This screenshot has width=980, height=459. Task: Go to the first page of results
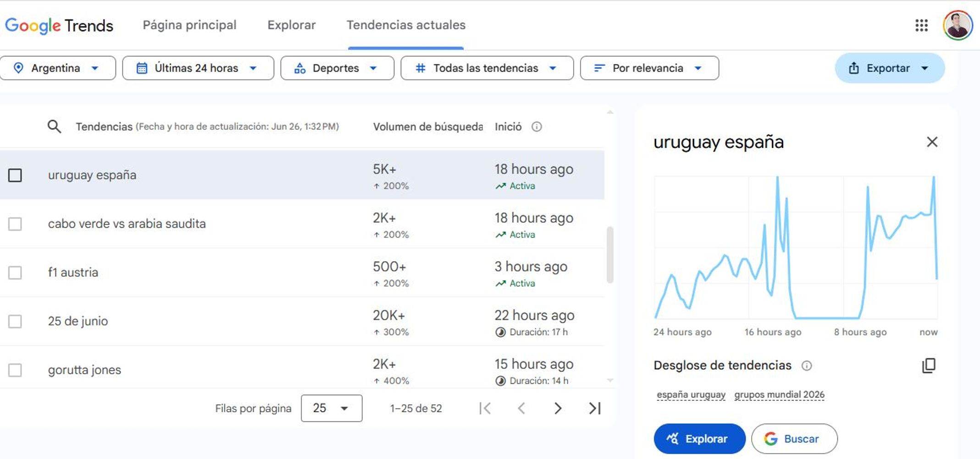(x=485, y=408)
